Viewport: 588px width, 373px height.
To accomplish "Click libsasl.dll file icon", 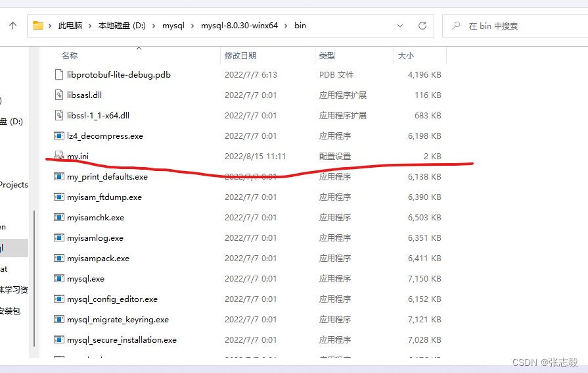I will pos(59,95).
